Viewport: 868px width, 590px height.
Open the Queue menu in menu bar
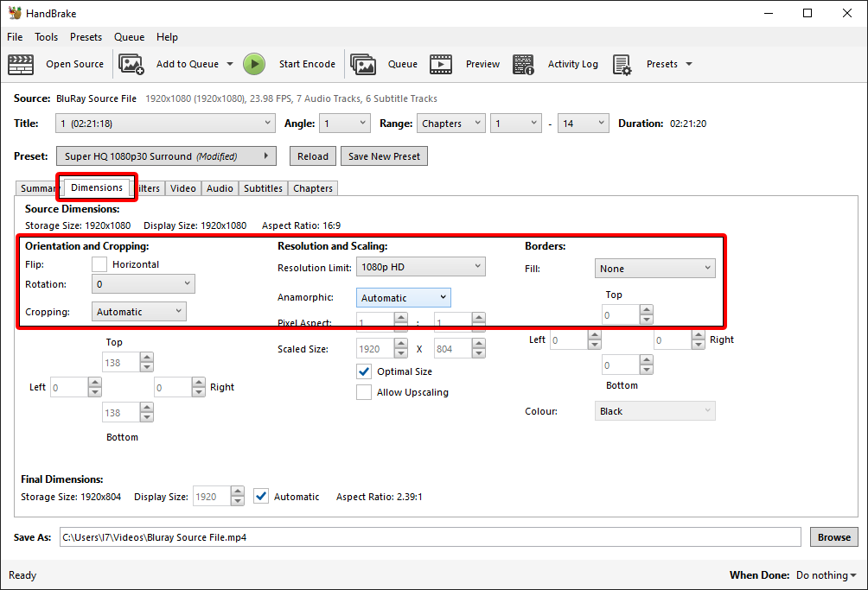[x=130, y=37]
